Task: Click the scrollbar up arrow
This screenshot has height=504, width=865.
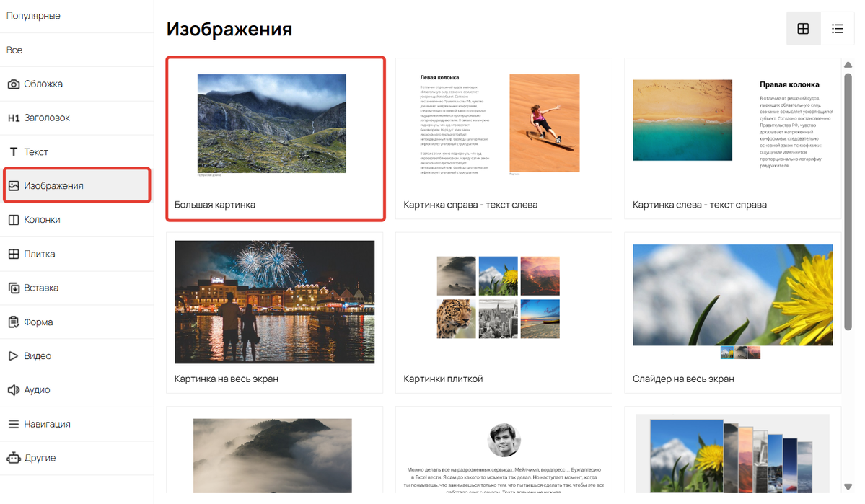Action: (x=848, y=65)
